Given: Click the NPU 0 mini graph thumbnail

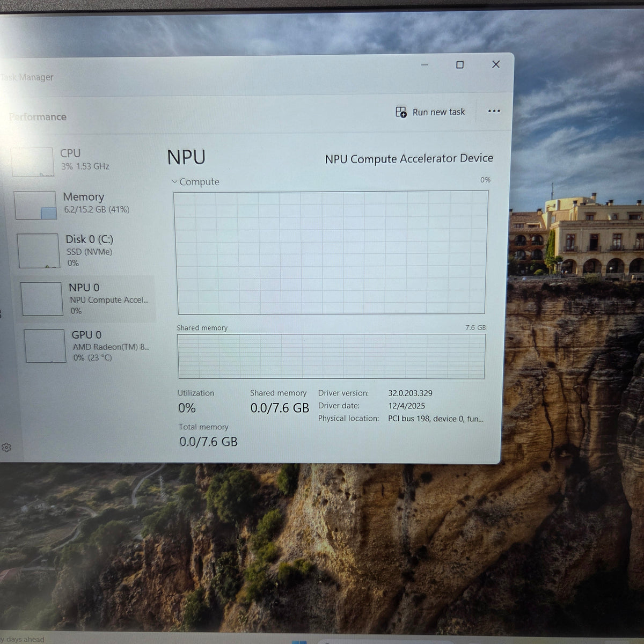Looking at the screenshot, I should (x=42, y=299).
